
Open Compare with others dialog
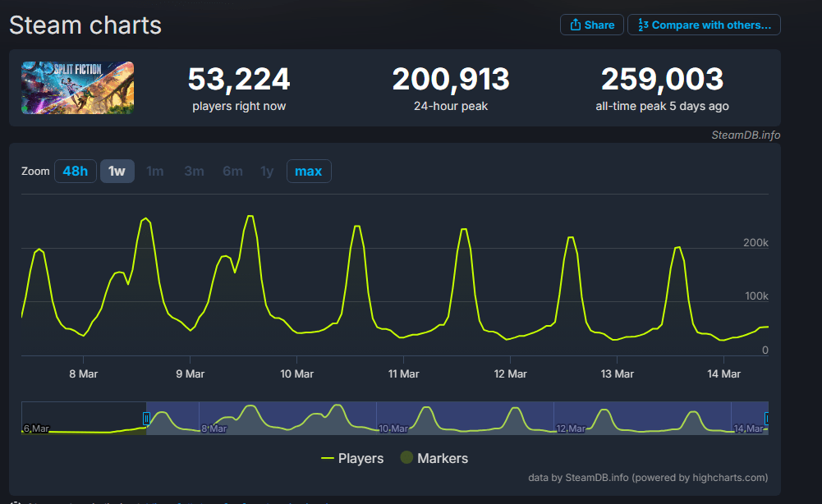(x=704, y=25)
